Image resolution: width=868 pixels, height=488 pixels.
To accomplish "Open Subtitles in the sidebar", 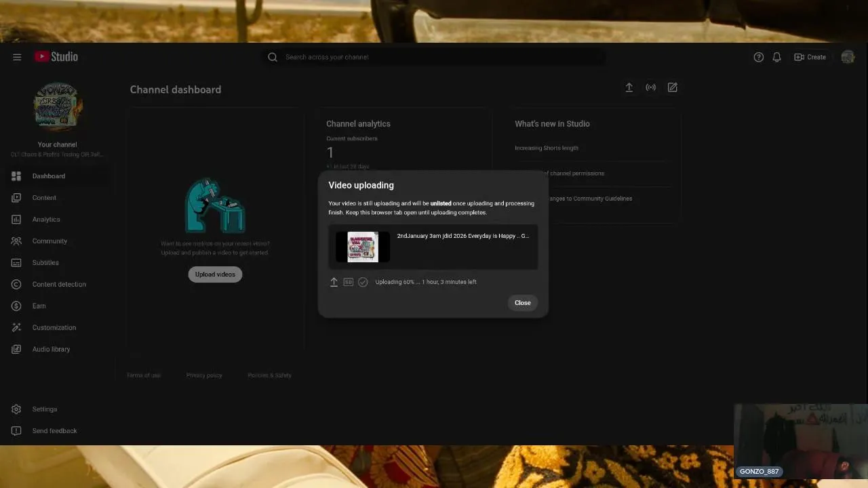I will coord(57,263).
